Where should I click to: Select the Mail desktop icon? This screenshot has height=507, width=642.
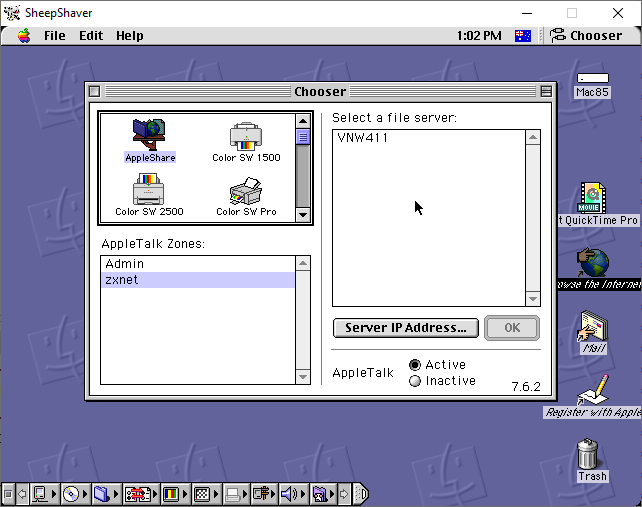coord(594,332)
